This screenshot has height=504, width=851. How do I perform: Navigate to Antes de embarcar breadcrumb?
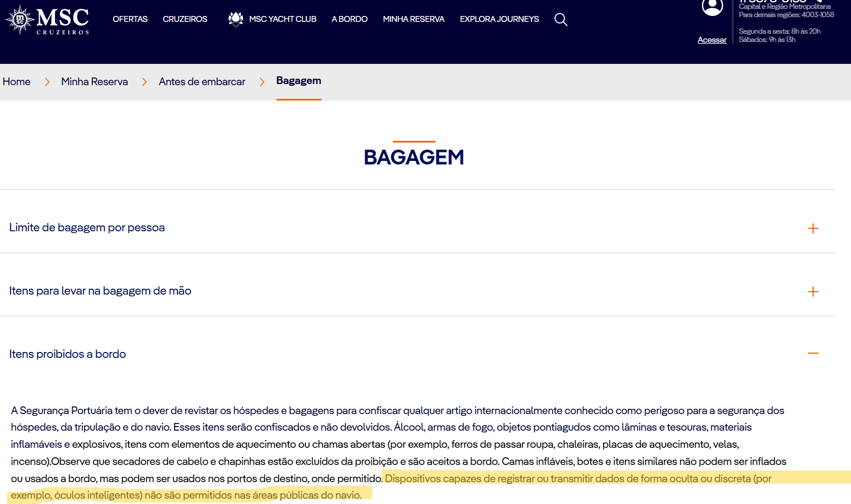[x=202, y=82]
